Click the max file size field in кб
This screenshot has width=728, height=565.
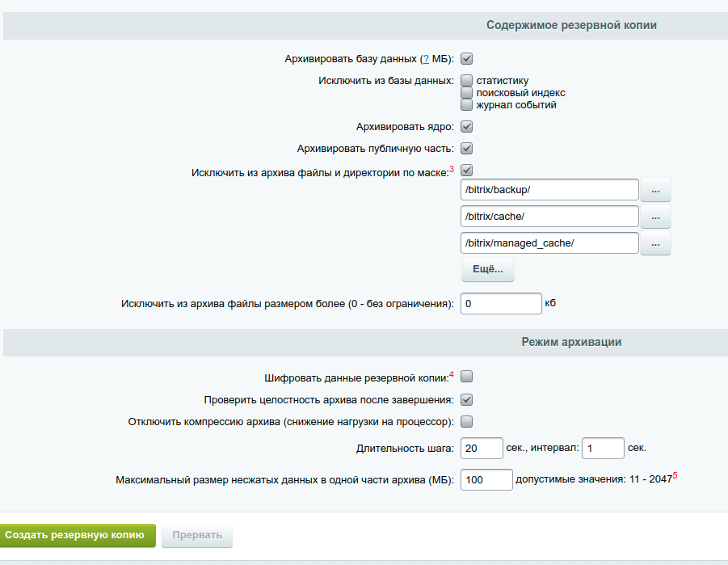coord(501,303)
